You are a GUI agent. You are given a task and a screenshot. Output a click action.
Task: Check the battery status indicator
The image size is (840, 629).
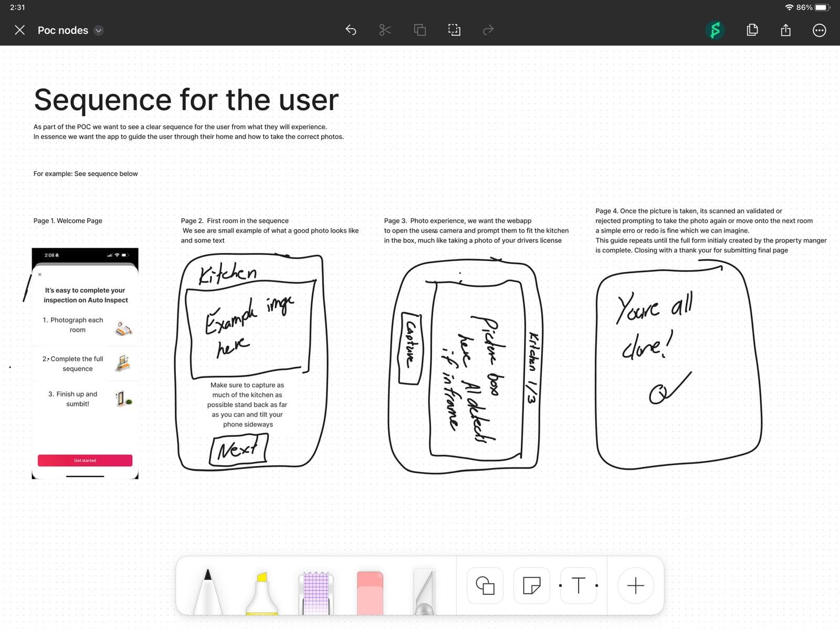click(822, 7)
